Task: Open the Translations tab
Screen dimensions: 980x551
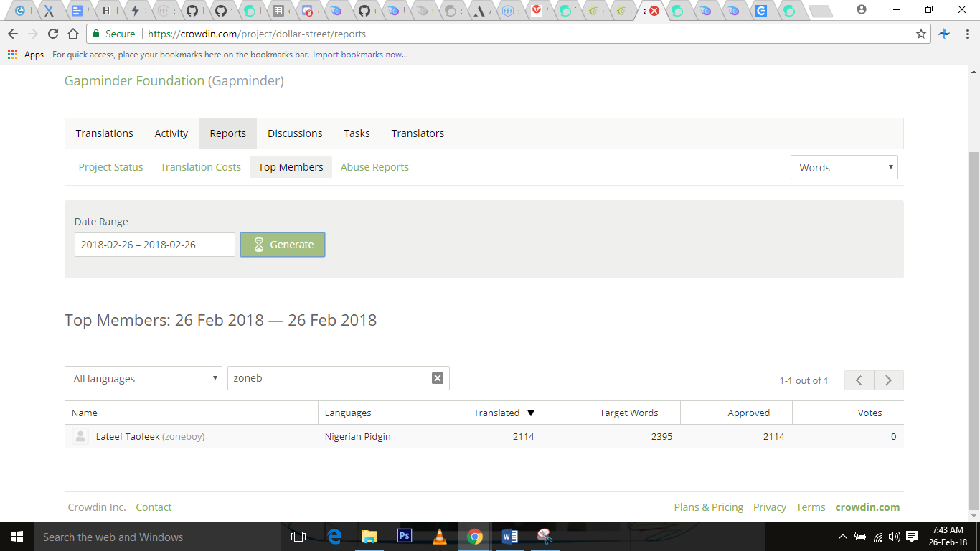Action: tap(105, 133)
